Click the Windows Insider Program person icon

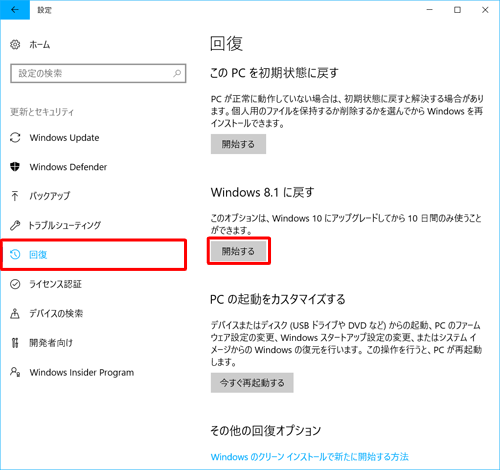15,372
